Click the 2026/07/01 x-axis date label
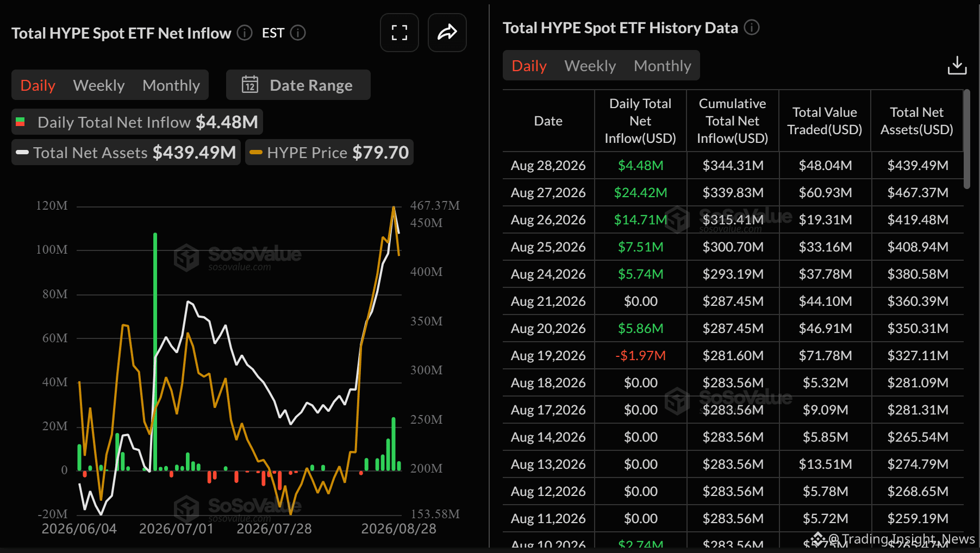 [x=176, y=529]
